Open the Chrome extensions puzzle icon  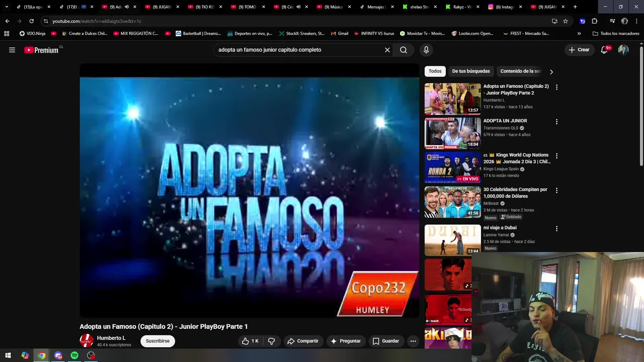(x=594, y=21)
